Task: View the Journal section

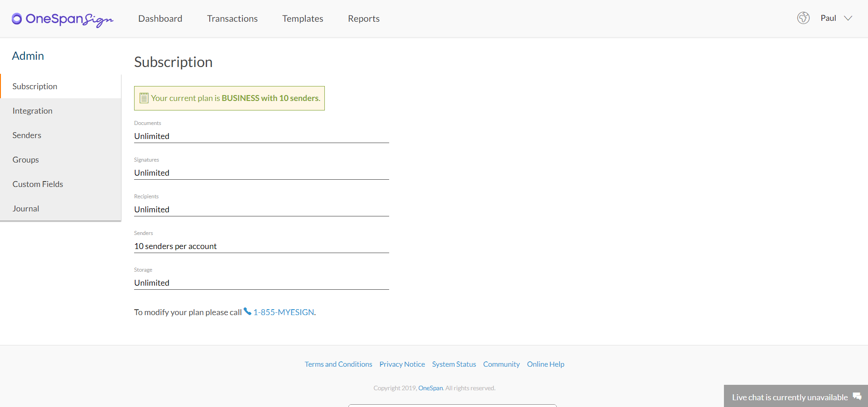Action: [26, 209]
